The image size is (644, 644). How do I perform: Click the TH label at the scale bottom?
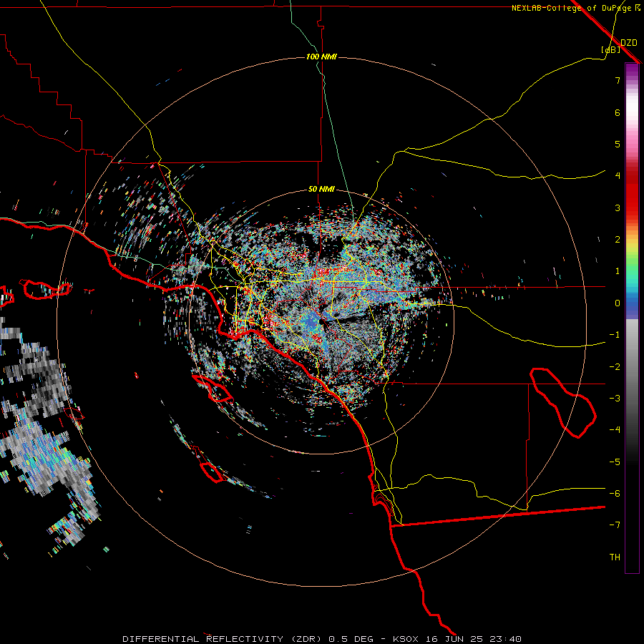[x=615, y=557]
